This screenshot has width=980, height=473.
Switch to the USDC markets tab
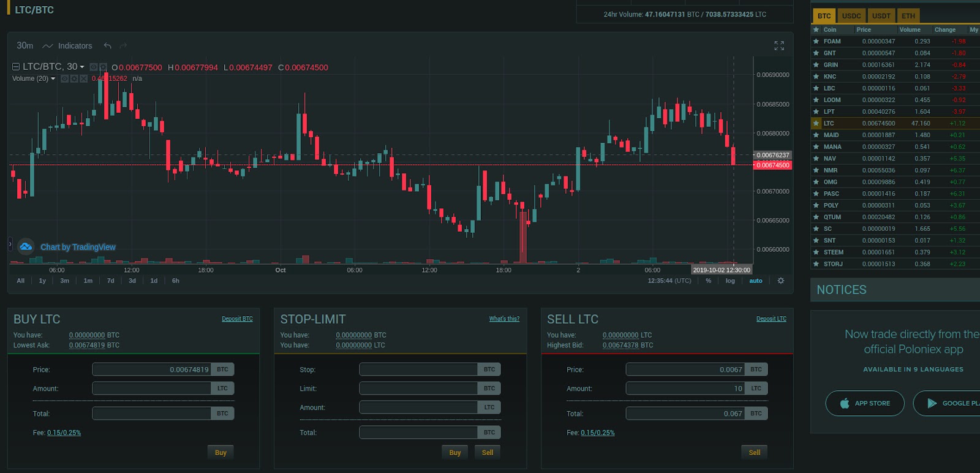click(851, 16)
